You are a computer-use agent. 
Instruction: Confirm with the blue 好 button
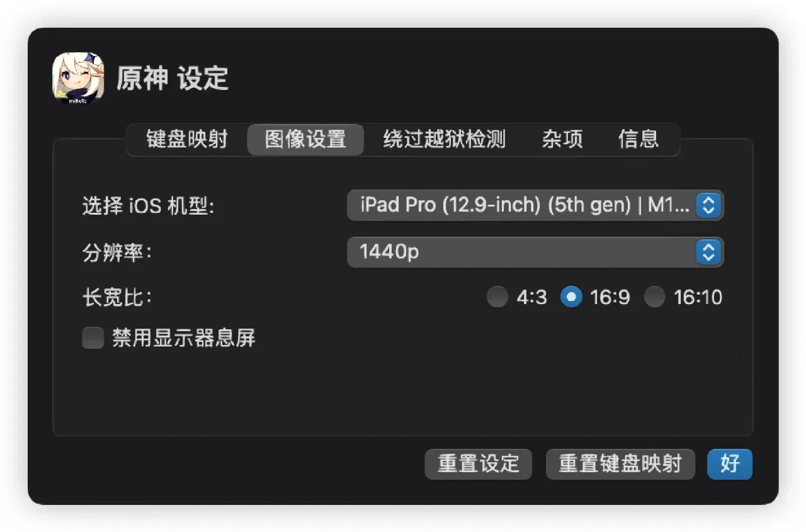[x=730, y=464]
